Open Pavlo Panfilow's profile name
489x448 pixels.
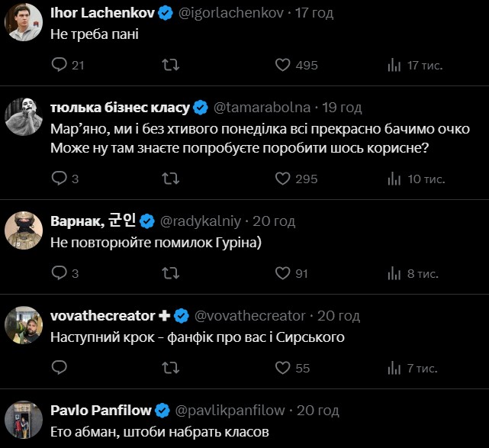tap(100, 410)
